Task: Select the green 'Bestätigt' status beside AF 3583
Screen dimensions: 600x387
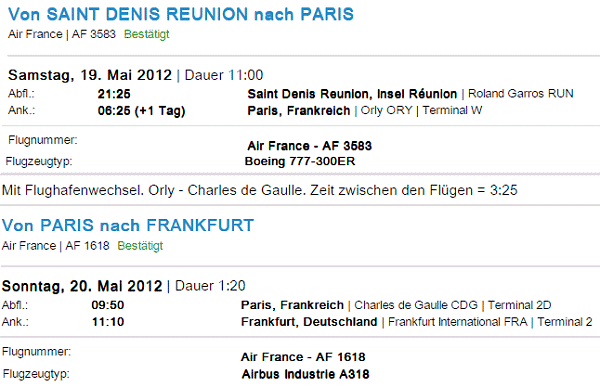Action: [x=147, y=34]
